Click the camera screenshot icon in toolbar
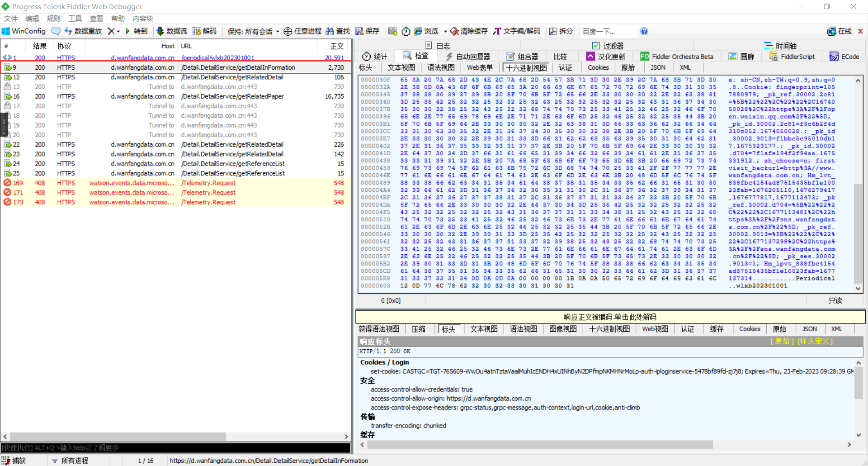The height and width of the screenshot is (466, 868). pyautogui.click(x=392, y=31)
